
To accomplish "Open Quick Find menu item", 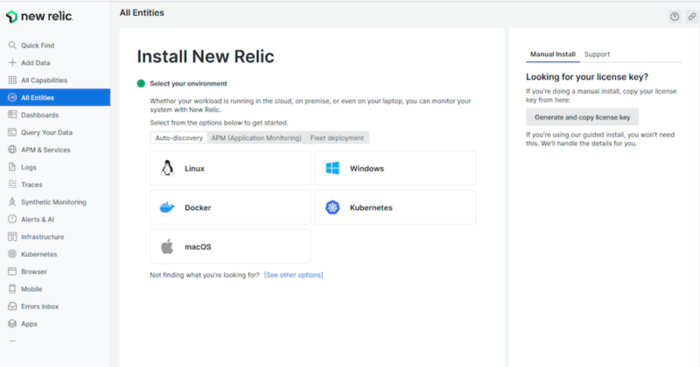I will pyautogui.click(x=55, y=45).
